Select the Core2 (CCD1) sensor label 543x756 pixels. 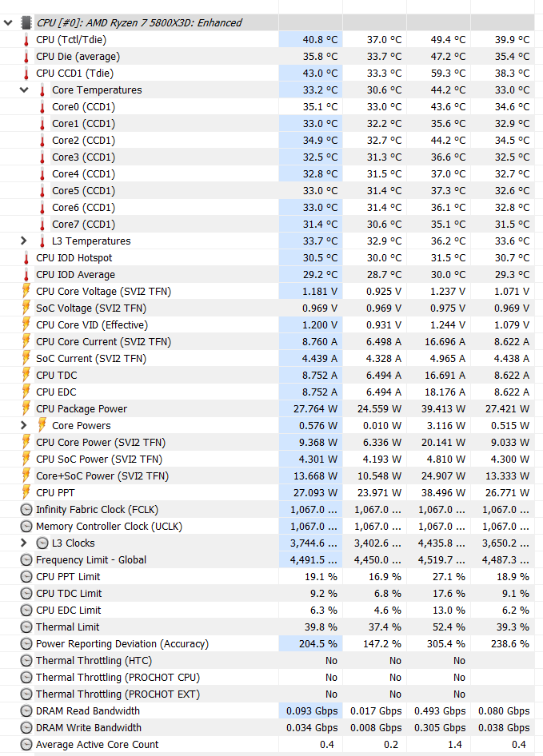point(83,141)
